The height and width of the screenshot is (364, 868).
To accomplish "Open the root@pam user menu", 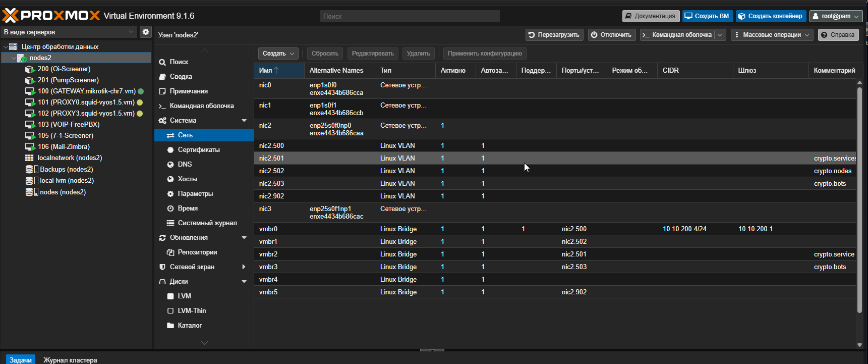I will pyautogui.click(x=836, y=16).
